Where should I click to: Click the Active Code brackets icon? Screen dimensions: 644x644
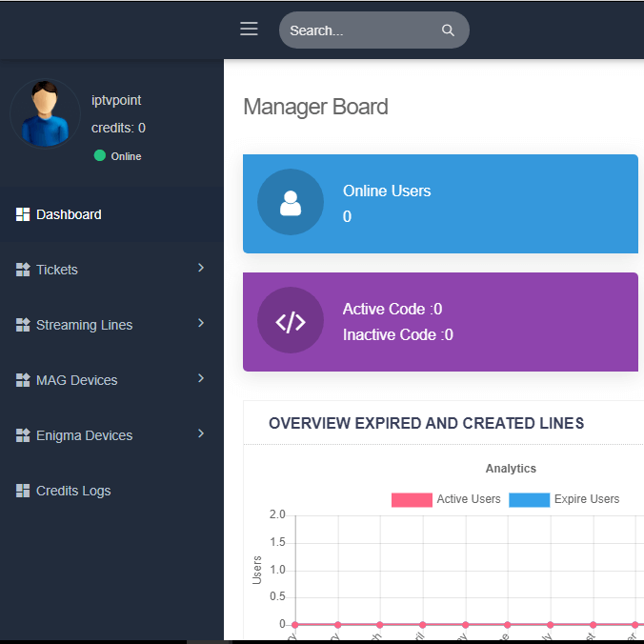pos(291,321)
